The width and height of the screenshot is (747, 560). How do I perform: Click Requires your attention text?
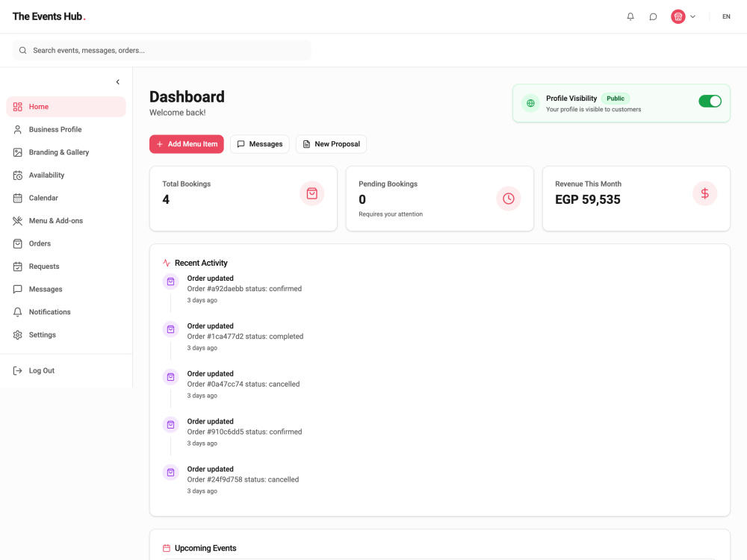click(391, 214)
